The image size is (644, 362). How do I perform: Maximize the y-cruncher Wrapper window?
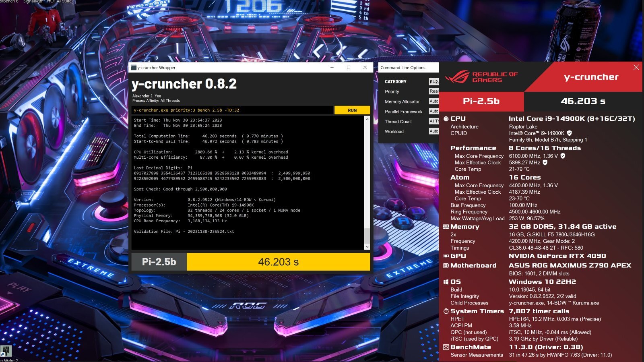click(x=349, y=68)
